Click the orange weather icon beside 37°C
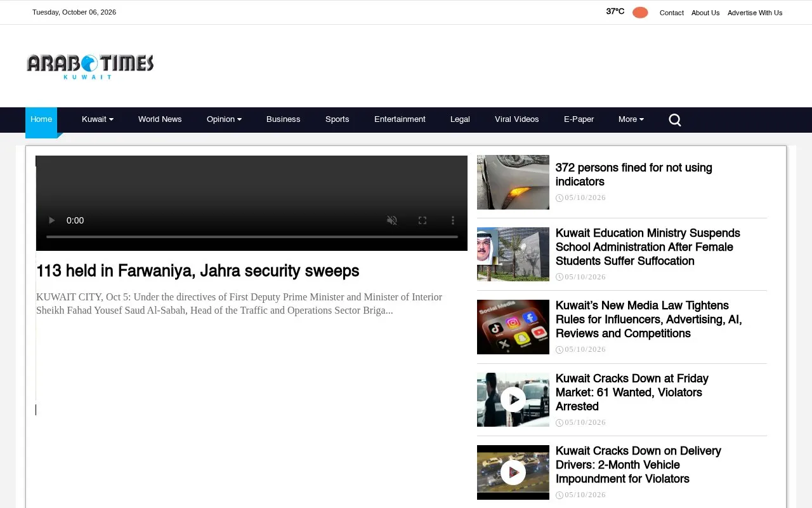The height and width of the screenshot is (508, 812). (640, 12)
